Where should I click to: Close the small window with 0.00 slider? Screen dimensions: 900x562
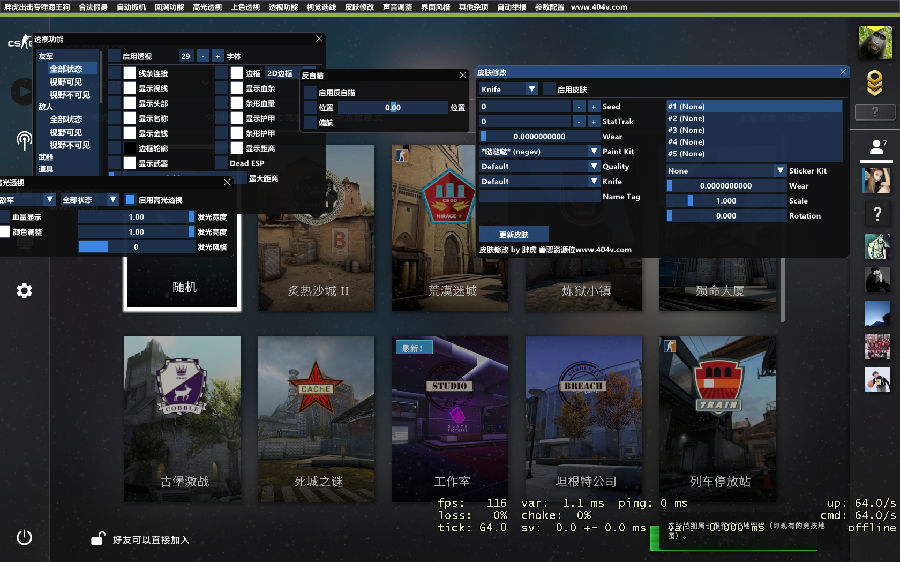pos(463,75)
